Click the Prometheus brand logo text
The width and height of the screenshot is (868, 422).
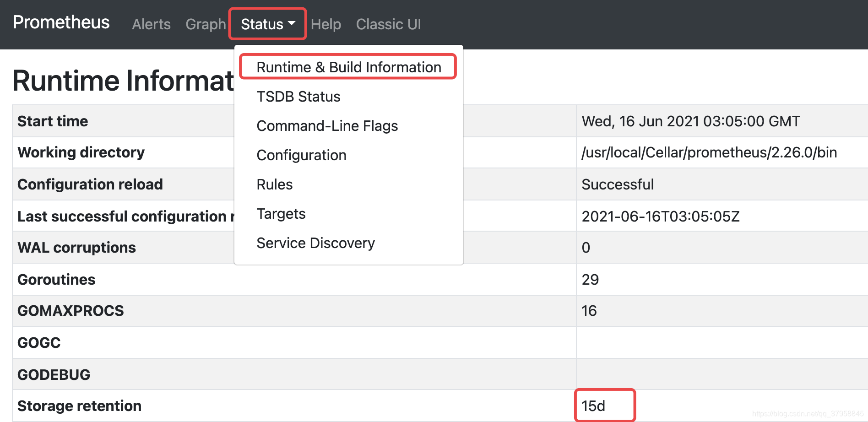pyautogui.click(x=61, y=22)
